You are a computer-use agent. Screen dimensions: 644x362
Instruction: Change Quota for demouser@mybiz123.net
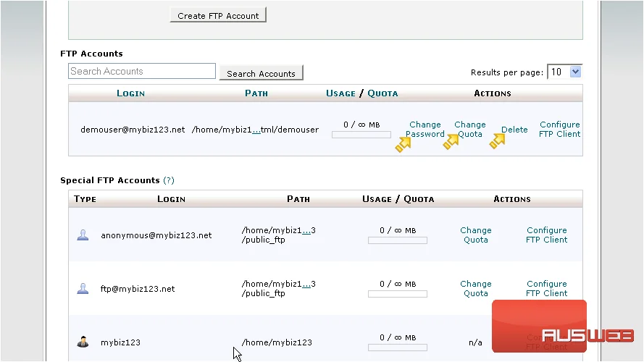tap(470, 130)
